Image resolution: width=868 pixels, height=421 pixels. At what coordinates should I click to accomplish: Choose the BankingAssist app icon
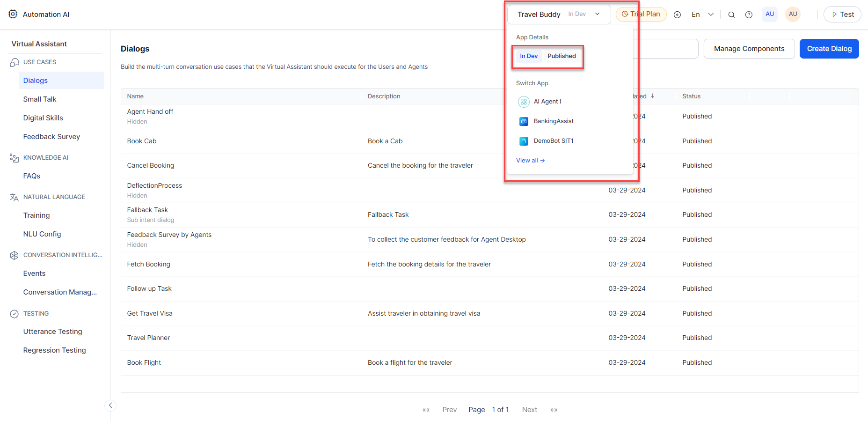(x=524, y=121)
